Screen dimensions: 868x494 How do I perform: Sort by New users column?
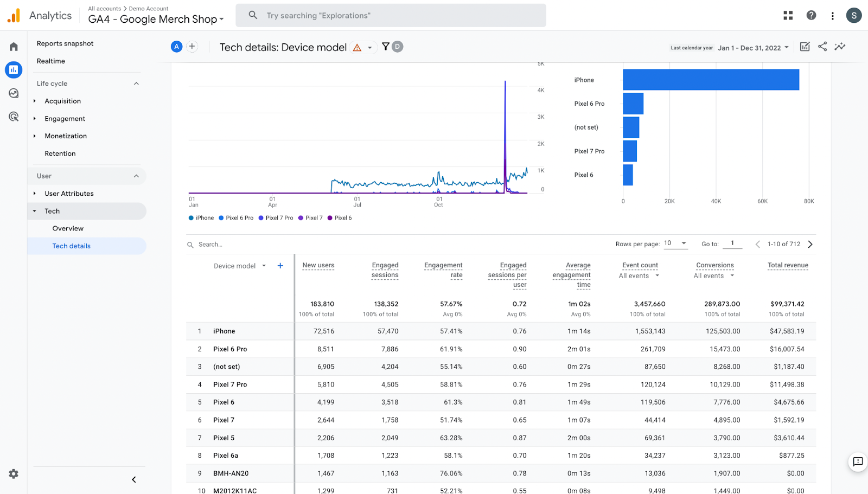tap(318, 265)
